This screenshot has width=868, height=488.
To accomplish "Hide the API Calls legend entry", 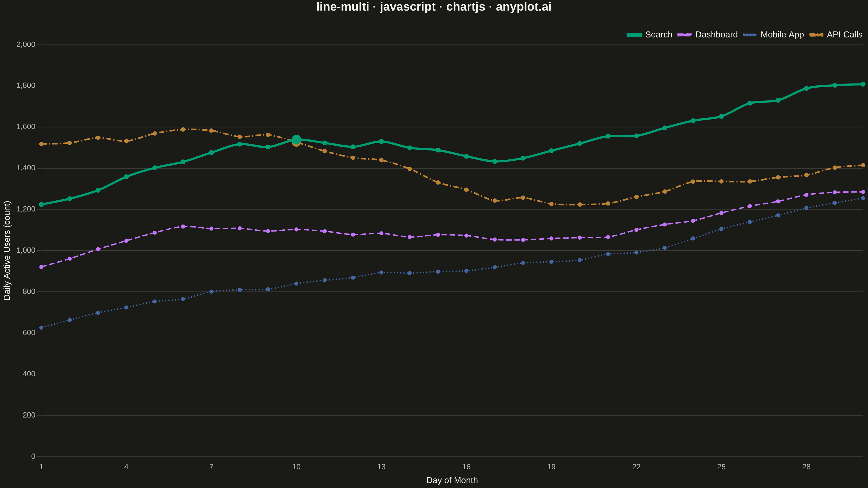I will (x=836, y=35).
